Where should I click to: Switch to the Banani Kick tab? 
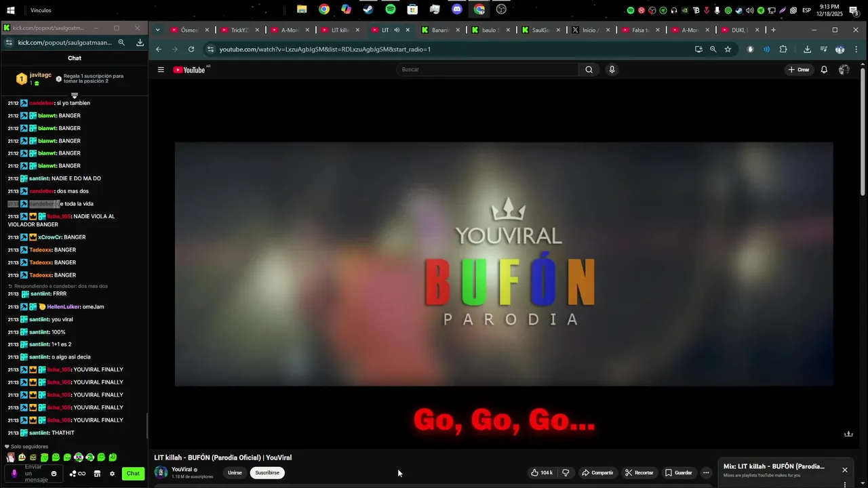coord(439,30)
